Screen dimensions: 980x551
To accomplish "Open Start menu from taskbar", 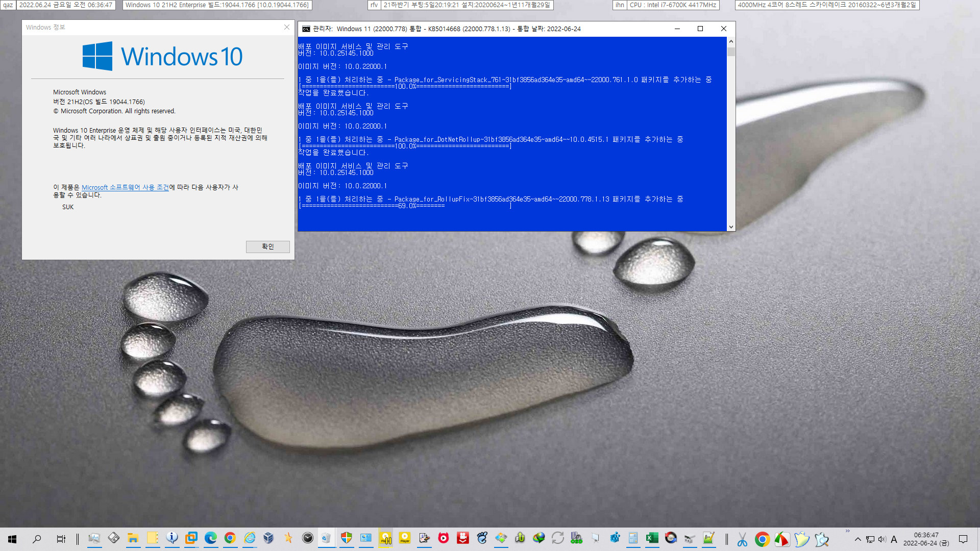I will click(x=11, y=539).
